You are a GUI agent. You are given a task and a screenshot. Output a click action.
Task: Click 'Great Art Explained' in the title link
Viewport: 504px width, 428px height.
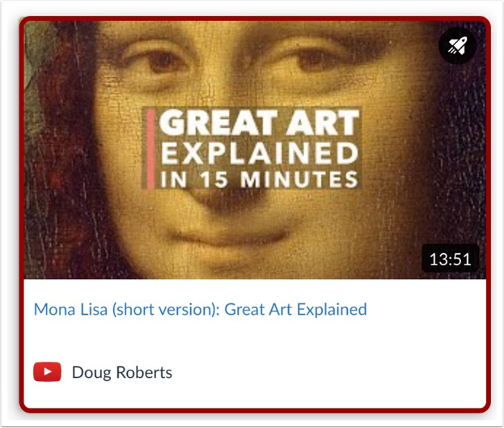296,309
